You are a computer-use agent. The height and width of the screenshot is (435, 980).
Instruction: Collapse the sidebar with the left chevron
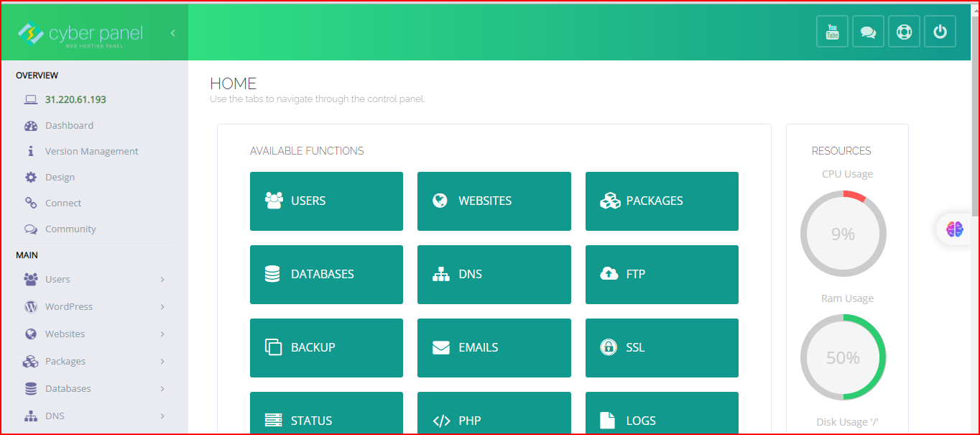pos(172,32)
